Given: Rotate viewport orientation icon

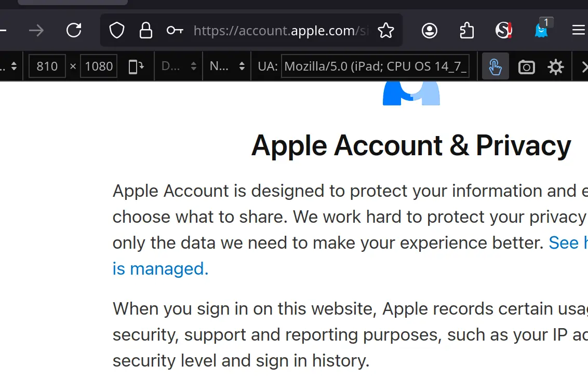Looking at the screenshot, I should coord(136,66).
